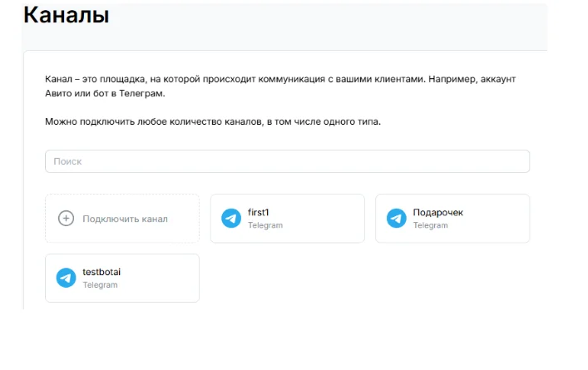588x370 pixels.
Task: Open the testbotai channel by its name
Action: point(101,272)
